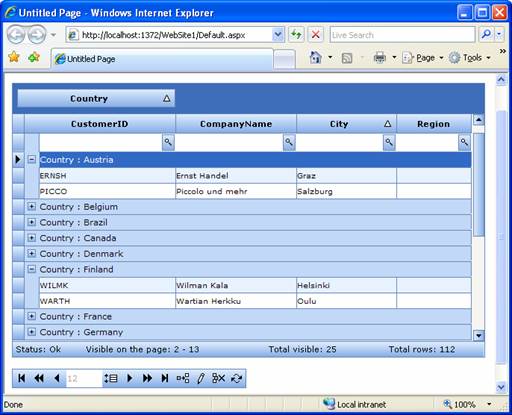Open the Tools menu

pyautogui.click(x=470, y=58)
